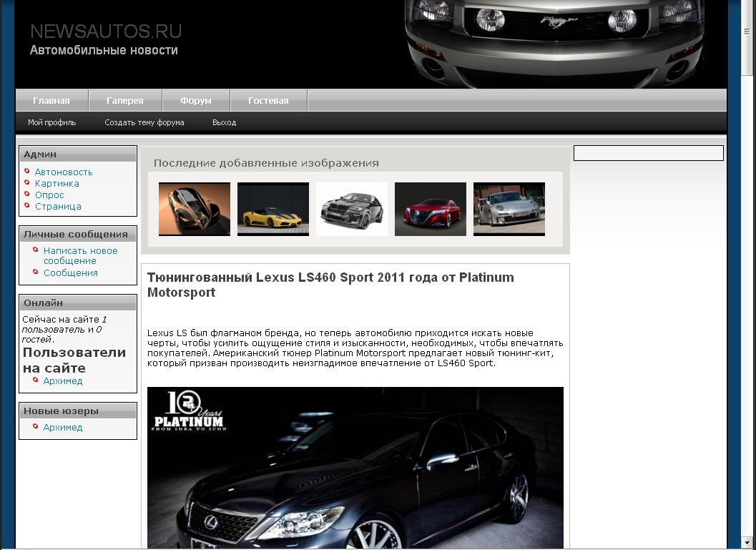The width and height of the screenshot is (756, 550).
Task: Open the Lexus LS460 article headline
Action: [330, 285]
